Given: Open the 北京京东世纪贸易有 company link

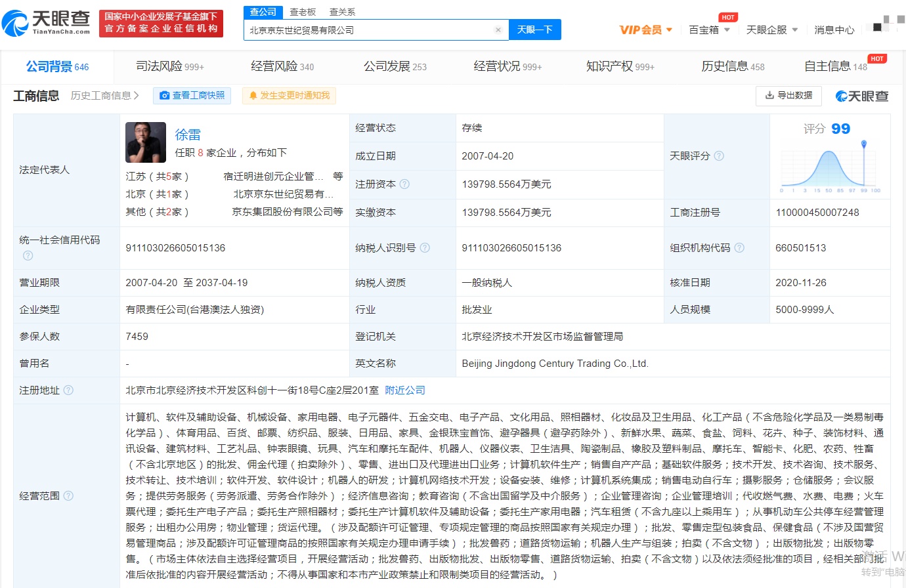Looking at the screenshot, I should [284, 194].
